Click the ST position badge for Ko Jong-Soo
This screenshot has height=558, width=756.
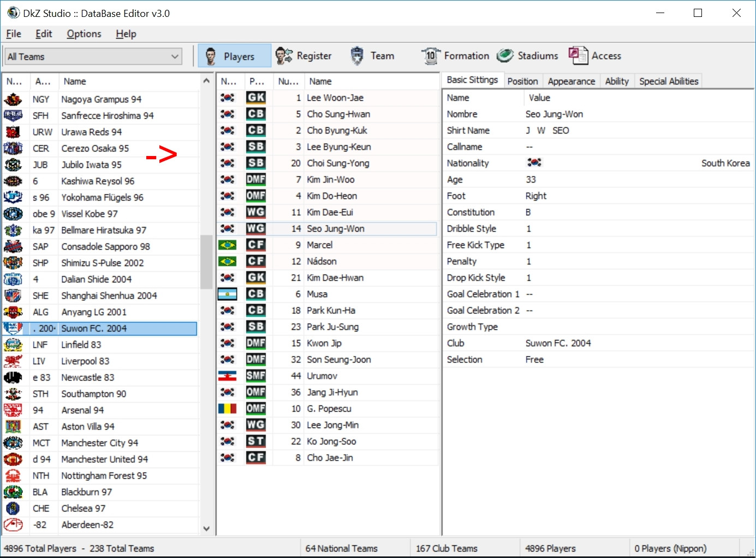click(256, 441)
